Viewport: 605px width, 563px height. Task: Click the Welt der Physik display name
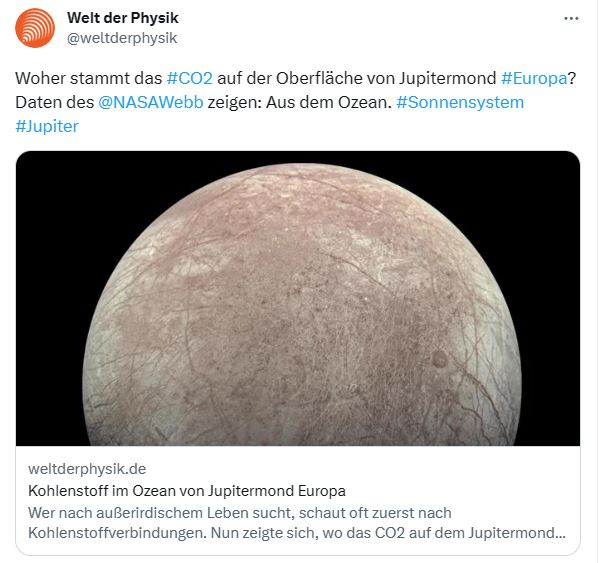pos(123,18)
